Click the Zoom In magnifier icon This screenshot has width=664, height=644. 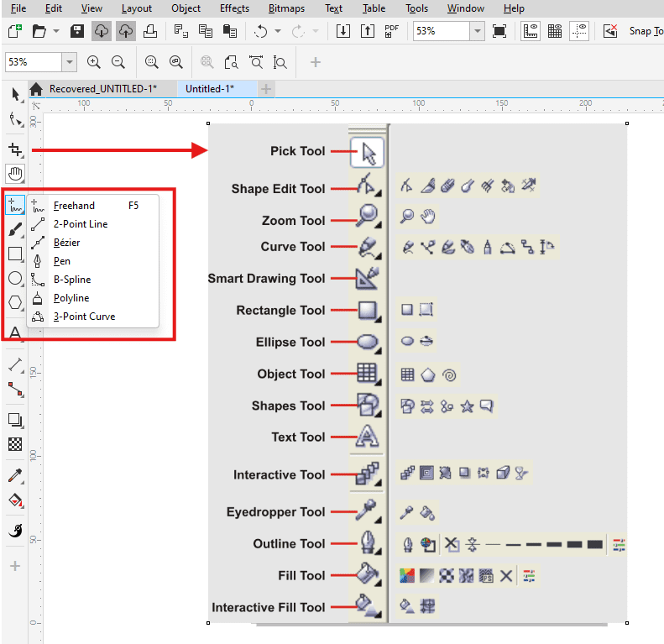click(94, 62)
